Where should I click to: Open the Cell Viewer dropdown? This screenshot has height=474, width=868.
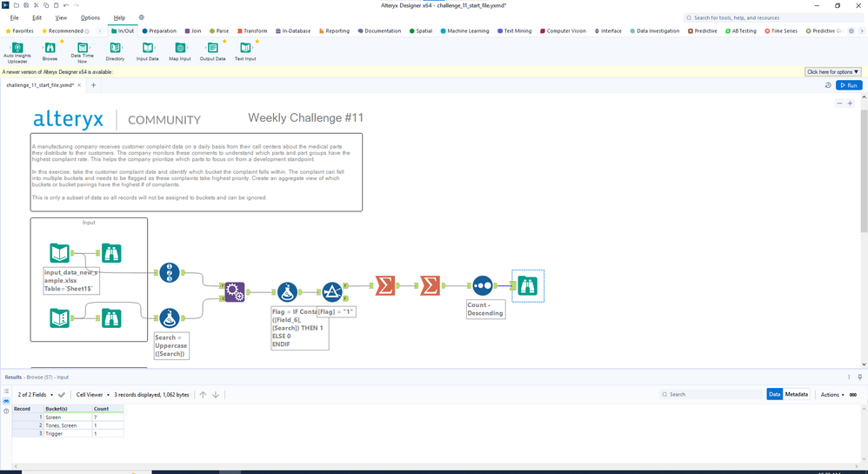coord(92,395)
